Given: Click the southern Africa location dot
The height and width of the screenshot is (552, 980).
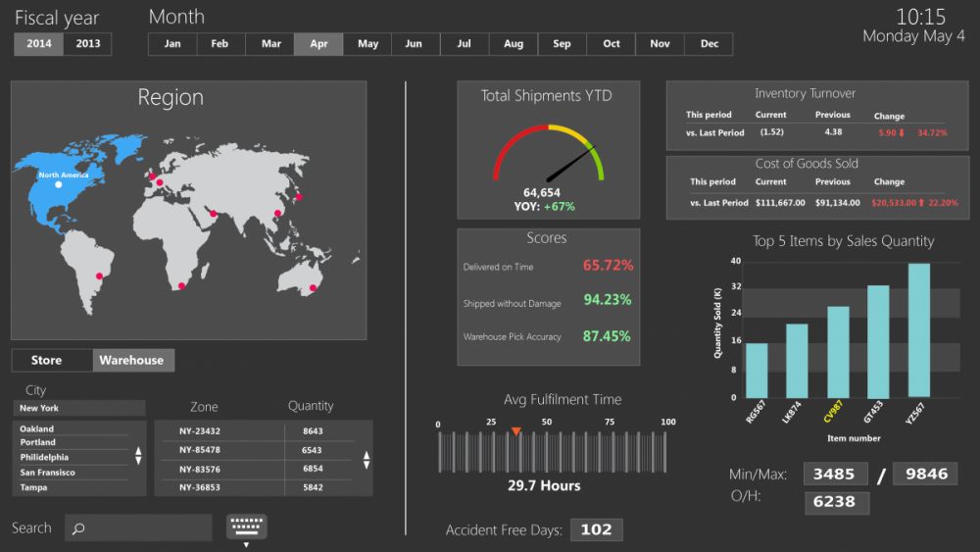Looking at the screenshot, I should (181, 286).
